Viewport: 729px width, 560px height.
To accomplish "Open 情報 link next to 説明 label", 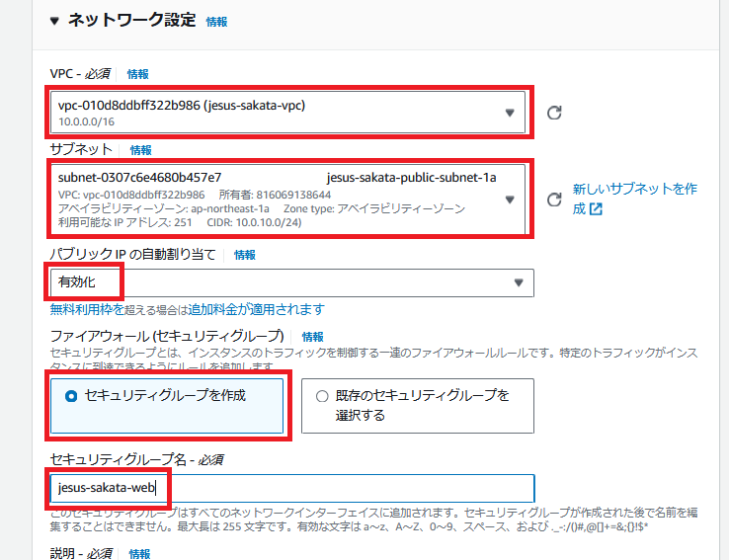I will [139, 553].
